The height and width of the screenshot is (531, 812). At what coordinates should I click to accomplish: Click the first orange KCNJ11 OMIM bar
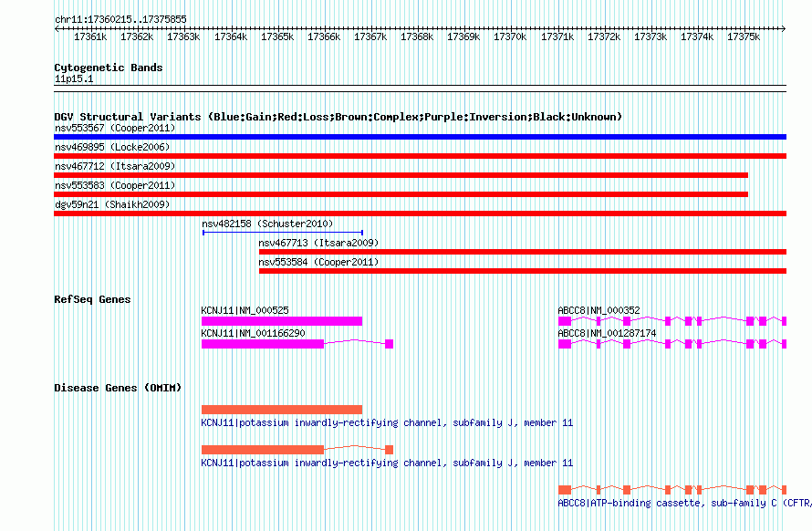coord(282,410)
